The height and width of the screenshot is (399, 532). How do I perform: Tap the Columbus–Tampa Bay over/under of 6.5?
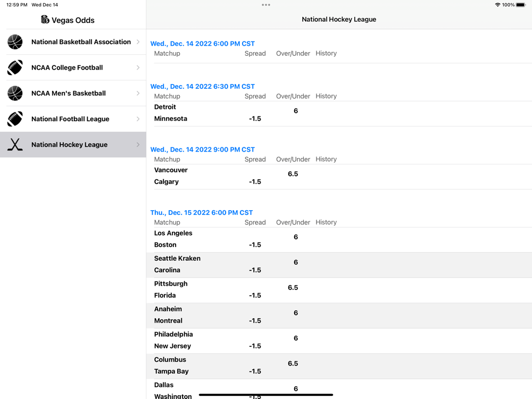click(x=293, y=363)
